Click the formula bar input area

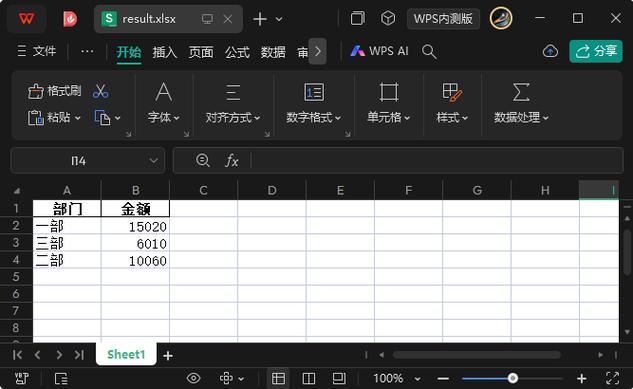[x=437, y=161]
